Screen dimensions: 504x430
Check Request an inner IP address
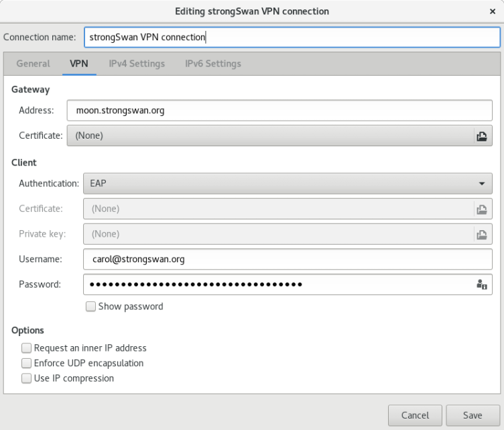[27, 348]
